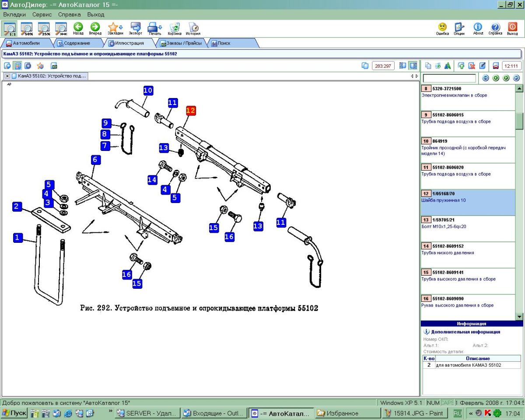
Task: Click the edit note icon in parts toolbar
Action: [483, 66]
